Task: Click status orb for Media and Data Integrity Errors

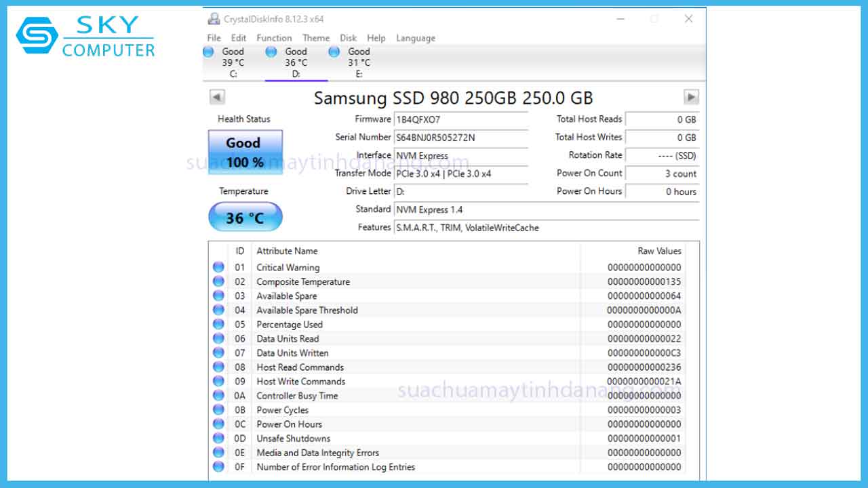Action: point(218,452)
